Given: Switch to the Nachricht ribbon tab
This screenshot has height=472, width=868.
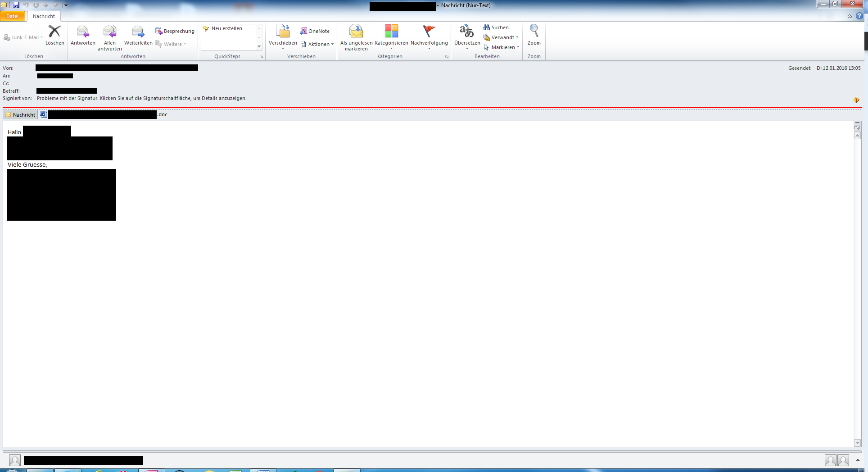Looking at the screenshot, I should (44, 16).
